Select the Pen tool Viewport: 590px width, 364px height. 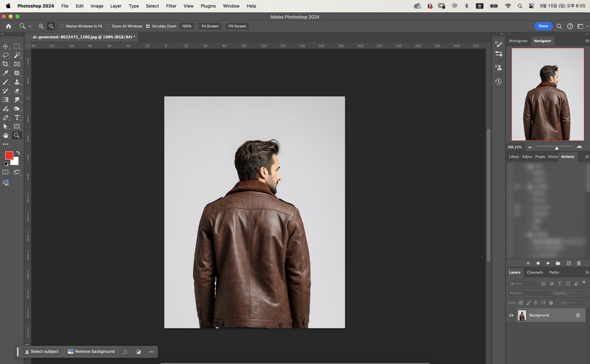pyautogui.click(x=5, y=117)
